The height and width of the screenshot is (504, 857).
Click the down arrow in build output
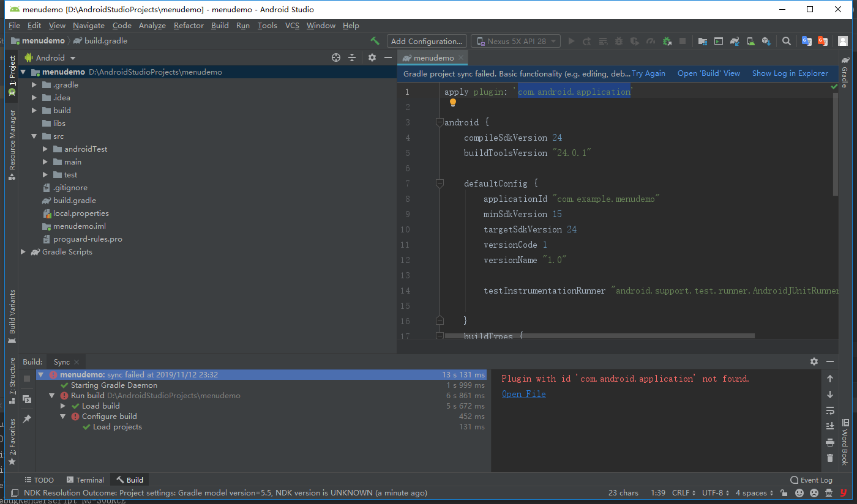pos(830,395)
